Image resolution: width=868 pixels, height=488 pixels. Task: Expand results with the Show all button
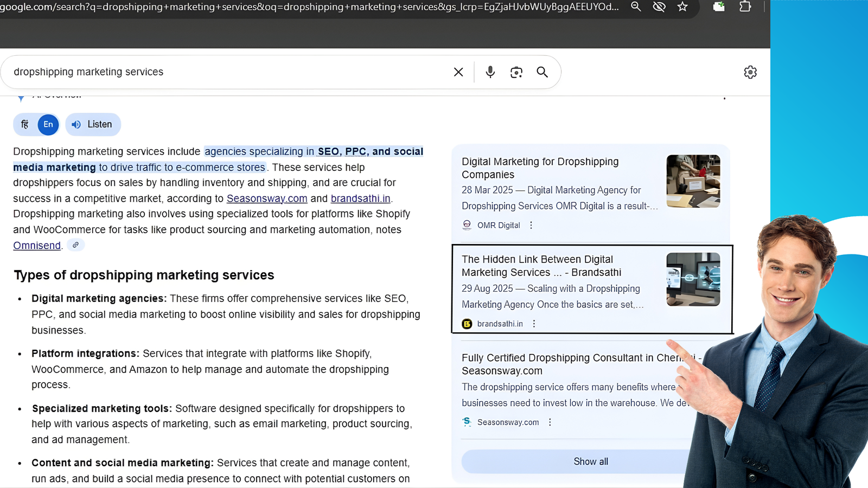click(x=590, y=461)
